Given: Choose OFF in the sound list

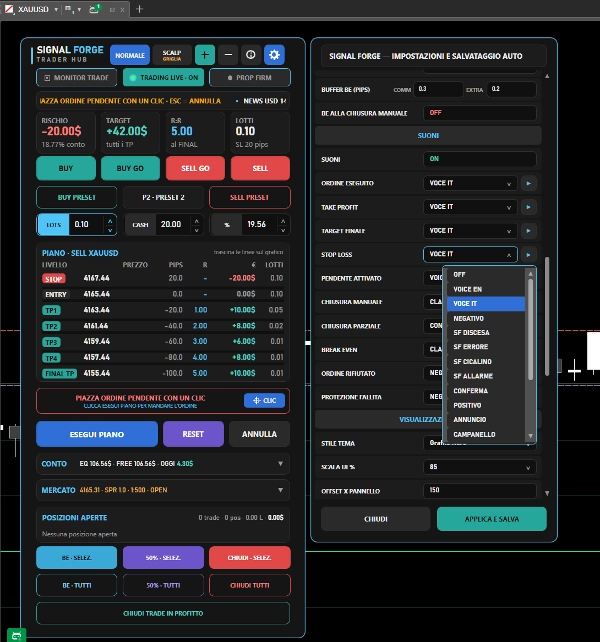Looking at the screenshot, I should point(486,274).
